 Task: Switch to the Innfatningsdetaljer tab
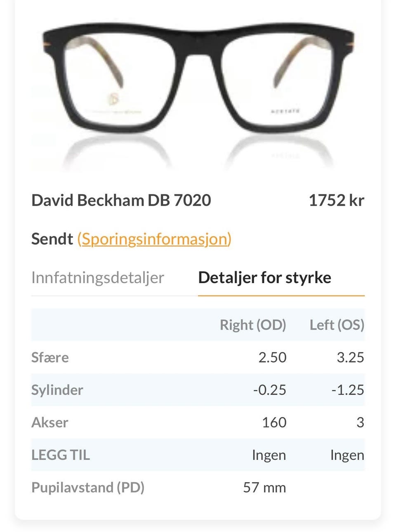(x=98, y=278)
